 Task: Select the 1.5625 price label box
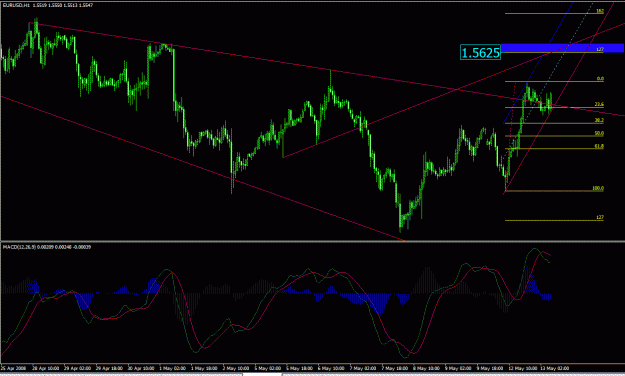pyautogui.click(x=480, y=53)
